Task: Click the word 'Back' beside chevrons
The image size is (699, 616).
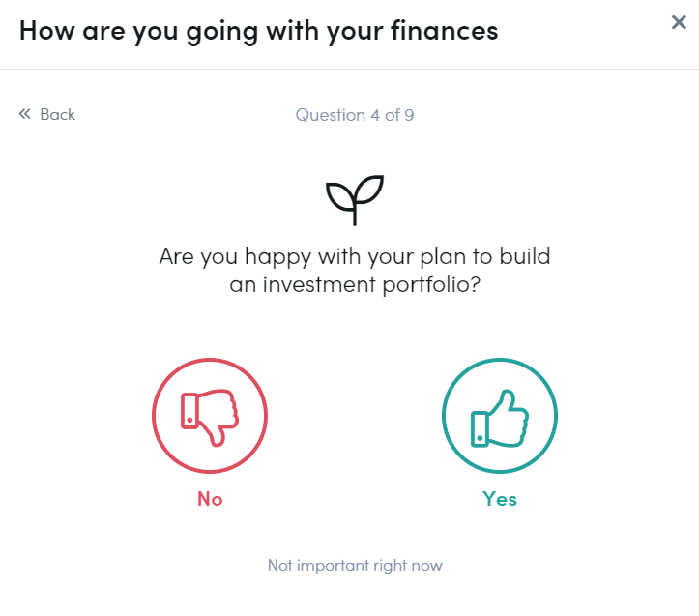Action: tap(57, 115)
